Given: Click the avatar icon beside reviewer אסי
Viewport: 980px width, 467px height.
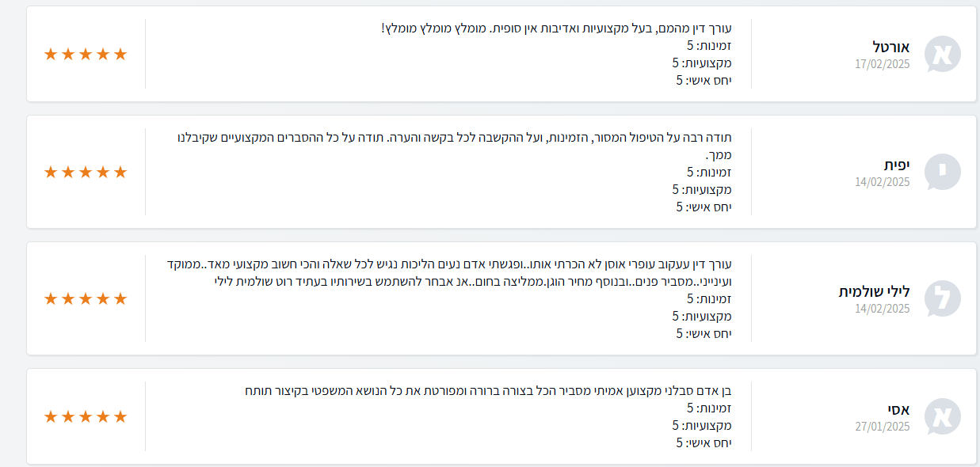Looking at the screenshot, I should coord(942,416).
